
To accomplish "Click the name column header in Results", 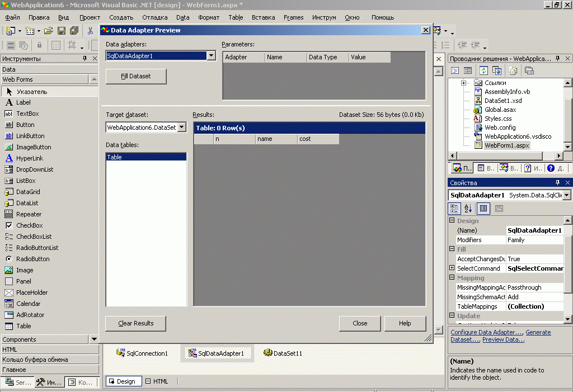I will pos(276,139).
